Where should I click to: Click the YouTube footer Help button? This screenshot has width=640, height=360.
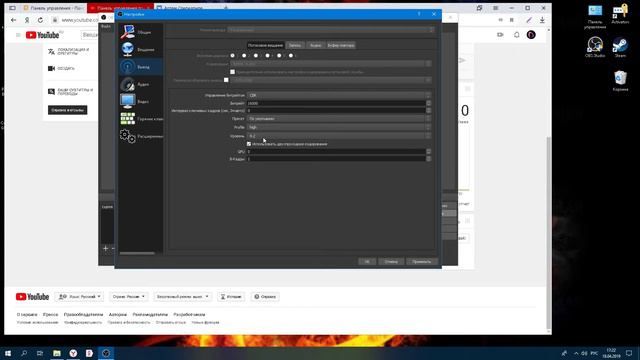pyautogui.click(x=265, y=297)
